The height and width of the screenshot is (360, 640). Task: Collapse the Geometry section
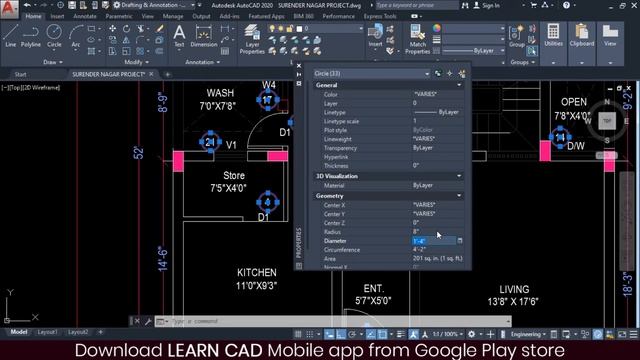(459, 196)
